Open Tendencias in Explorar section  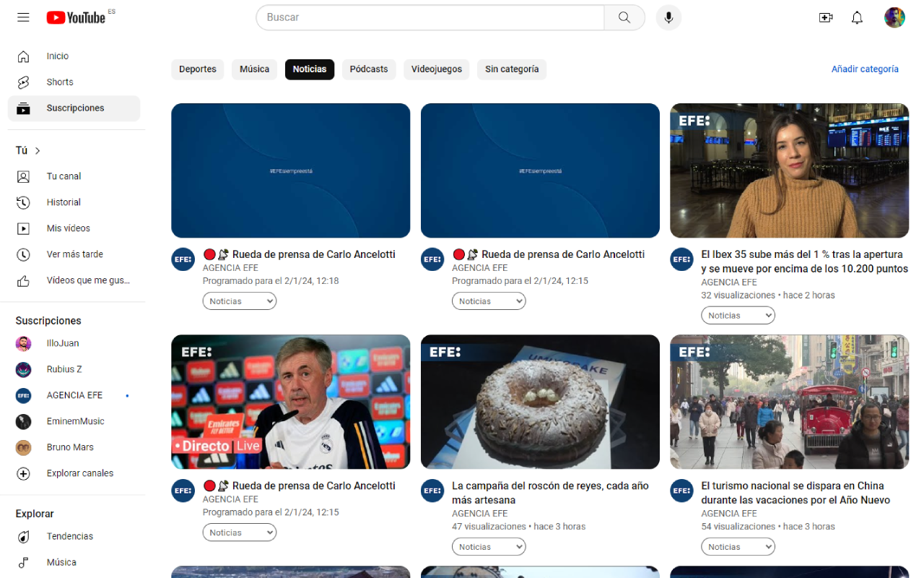tap(74, 536)
